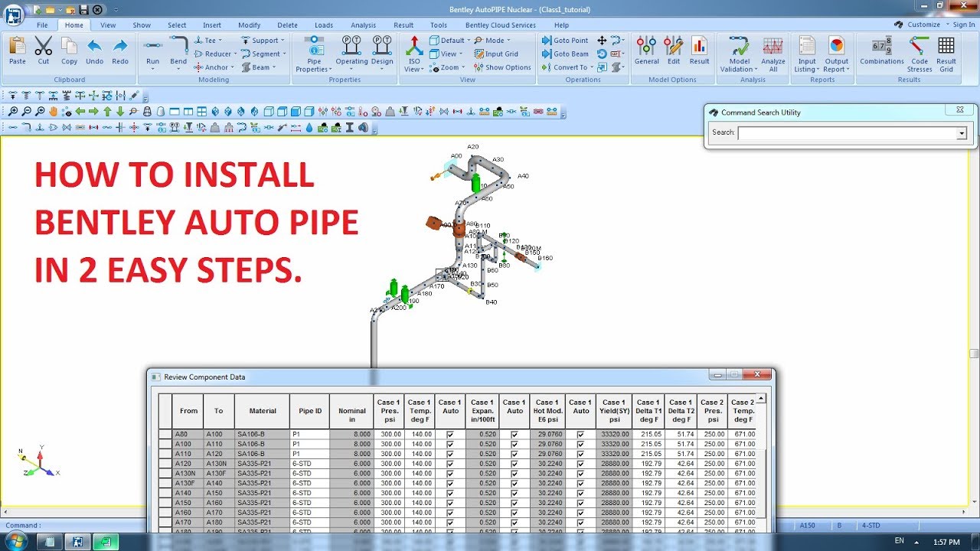Viewport: 980px width, 551px height.
Task: Toggle Auto checkbox beside Expan. 0.520 in A80 row
Action: coord(514,434)
